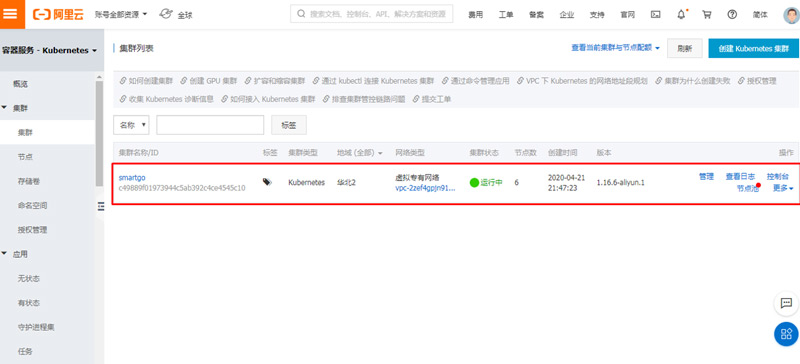The width and height of the screenshot is (800, 364).
Task: Open the chat support floating icon
Action: pos(786,303)
